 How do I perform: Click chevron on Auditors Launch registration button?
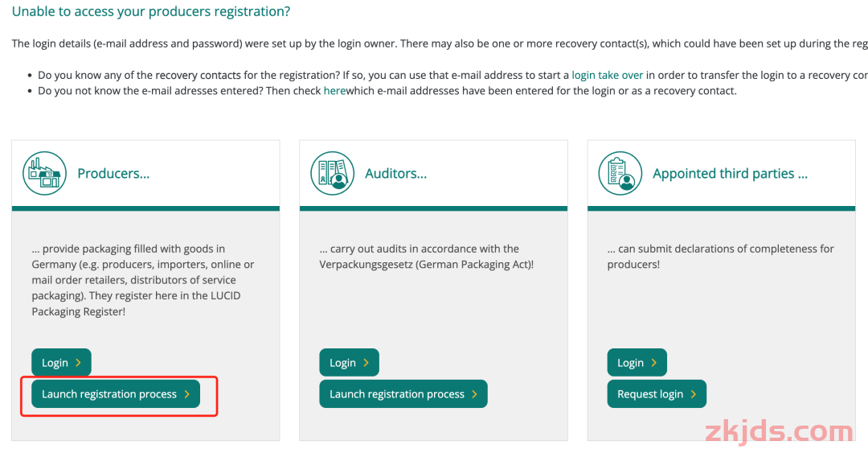coord(474,394)
